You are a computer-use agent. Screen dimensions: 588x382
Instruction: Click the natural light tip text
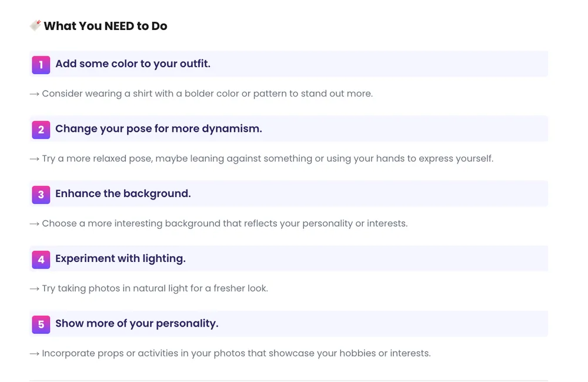pos(155,288)
